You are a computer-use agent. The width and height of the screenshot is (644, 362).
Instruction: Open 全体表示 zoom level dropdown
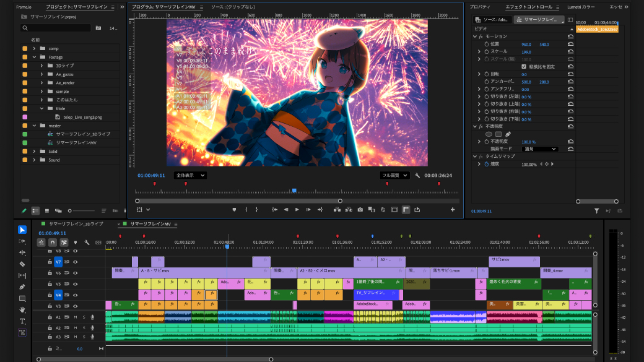point(190,175)
